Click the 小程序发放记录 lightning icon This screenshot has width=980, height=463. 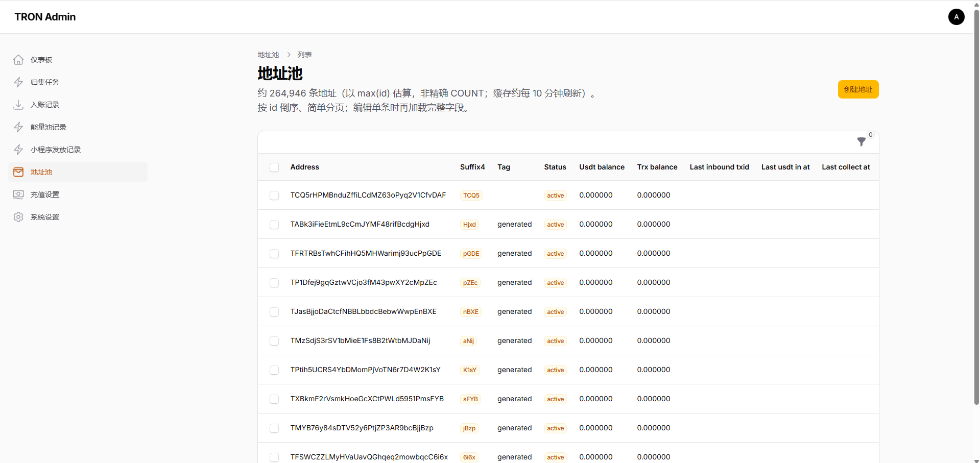pos(18,150)
